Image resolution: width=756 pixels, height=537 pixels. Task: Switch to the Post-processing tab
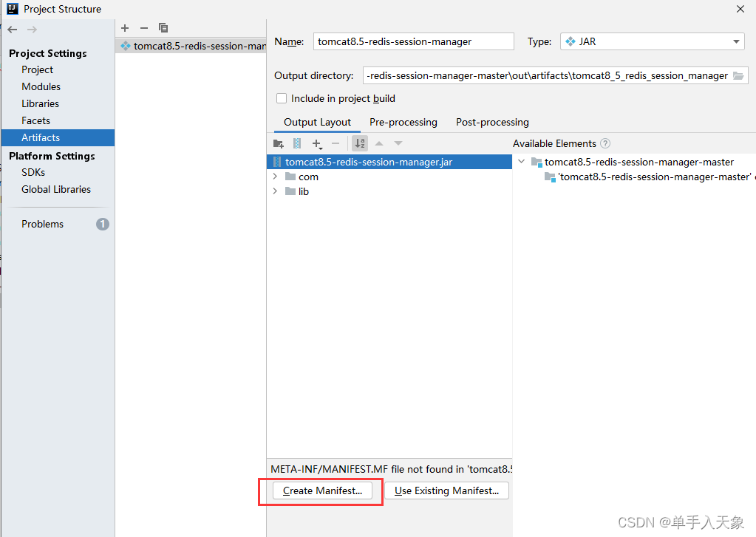click(492, 123)
